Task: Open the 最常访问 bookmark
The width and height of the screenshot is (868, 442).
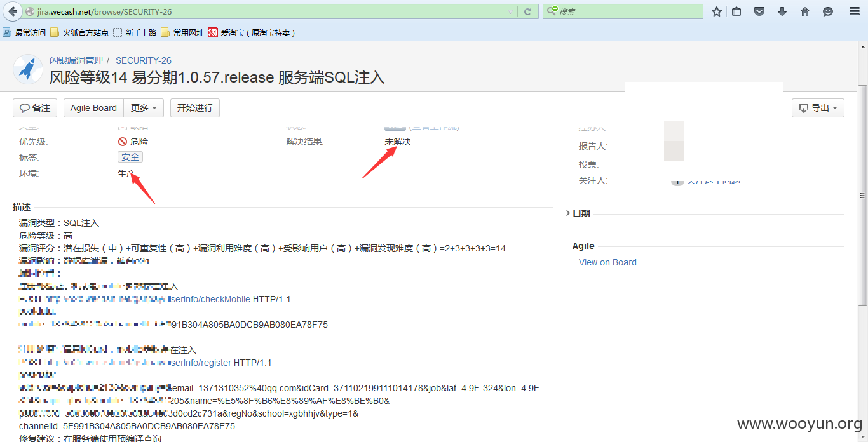Action: tap(25, 32)
